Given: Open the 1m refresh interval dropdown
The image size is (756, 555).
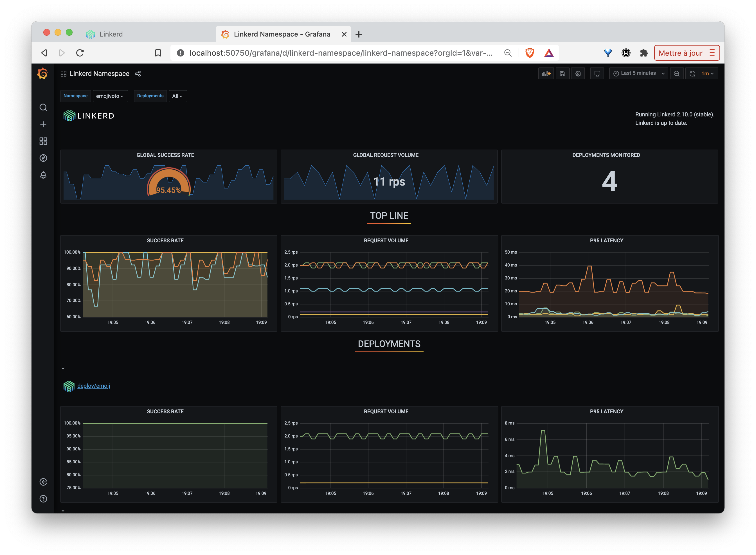Looking at the screenshot, I should [708, 74].
